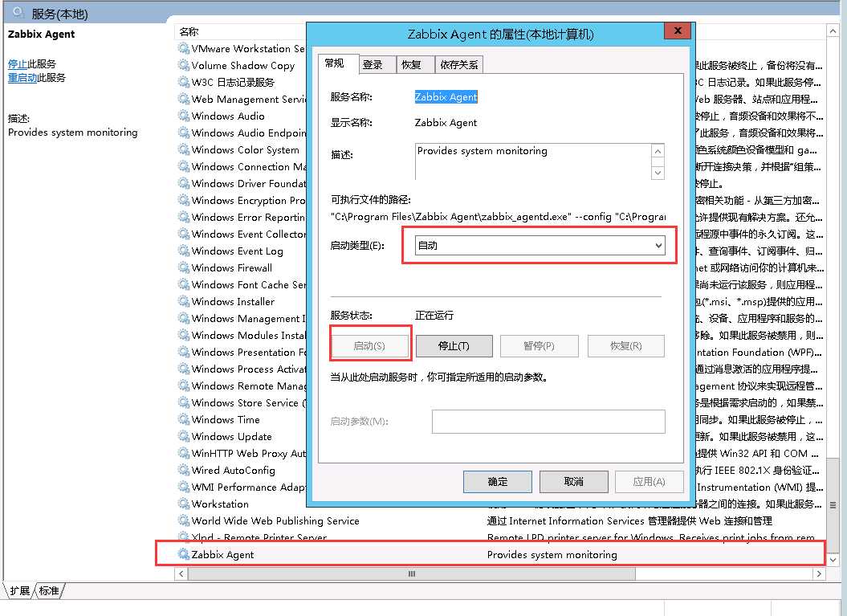847x616 pixels.
Task: Click the gear icon beside Windows Audio
Action: pyautogui.click(x=184, y=116)
